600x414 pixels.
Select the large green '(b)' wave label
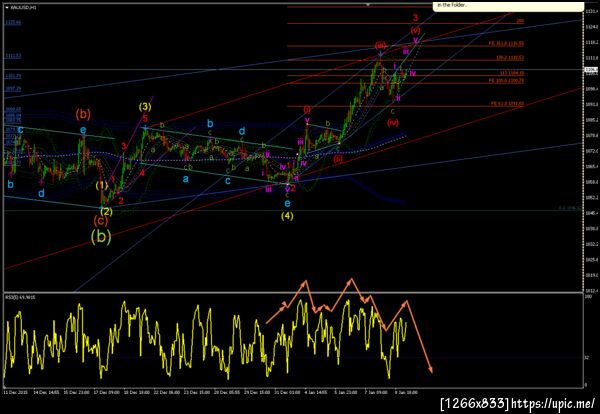(101, 237)
